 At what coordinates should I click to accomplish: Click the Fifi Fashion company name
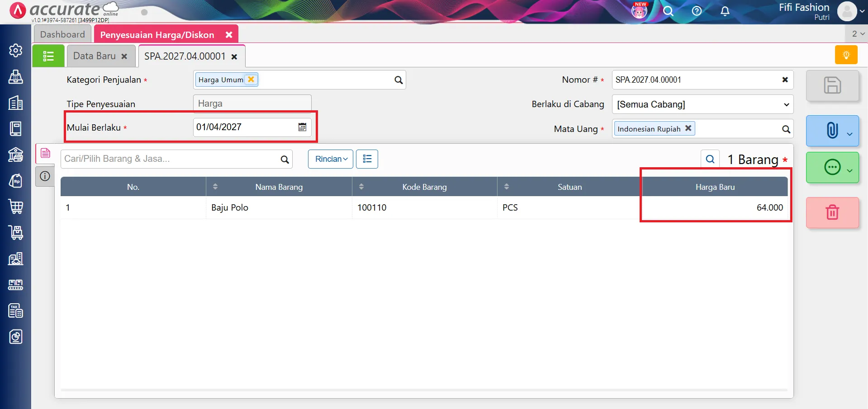pyautogui.click(x=804, y=7)
